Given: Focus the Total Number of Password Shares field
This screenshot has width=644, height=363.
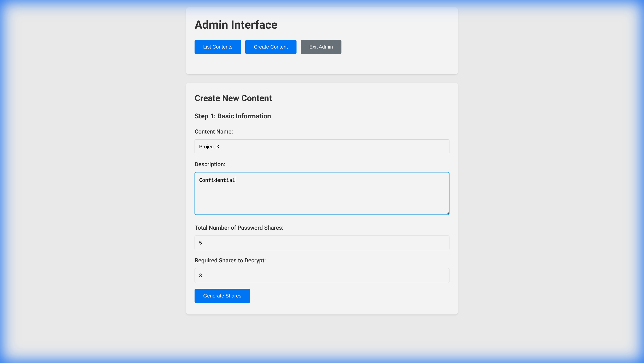Looking at the screenshot, I should pos(322,243).
